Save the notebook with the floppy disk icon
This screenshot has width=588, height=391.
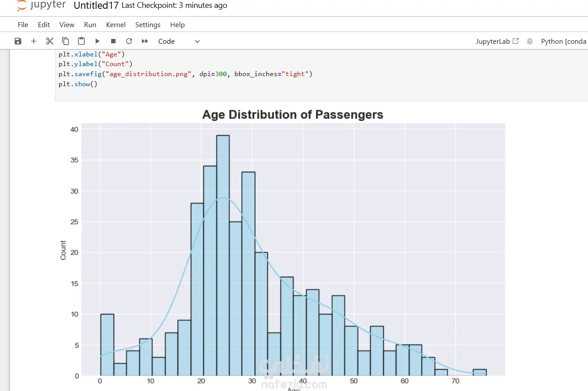[x=18, y=41]
